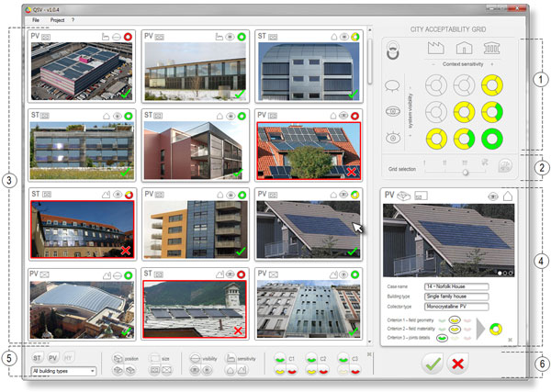551x392 pixels.
Task: Select the factory industrial context icon
Action: pos(436,47)
